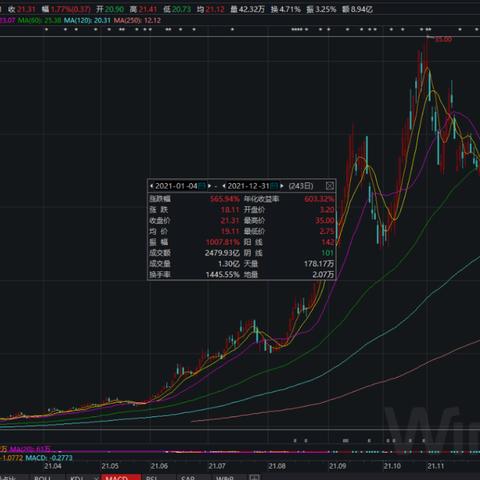Click the 1445.55% turnover rate value
The height and width of the screenshot is (480, 480).
pos(222,275)
